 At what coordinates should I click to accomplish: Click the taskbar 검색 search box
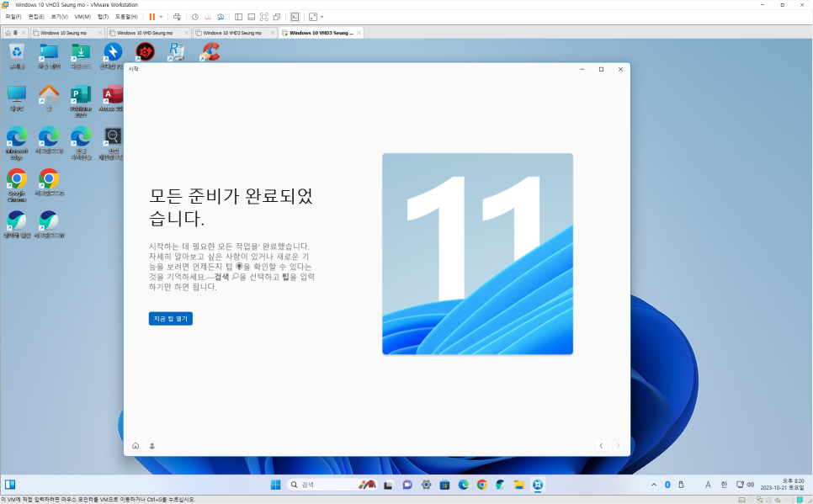[332, 485]
